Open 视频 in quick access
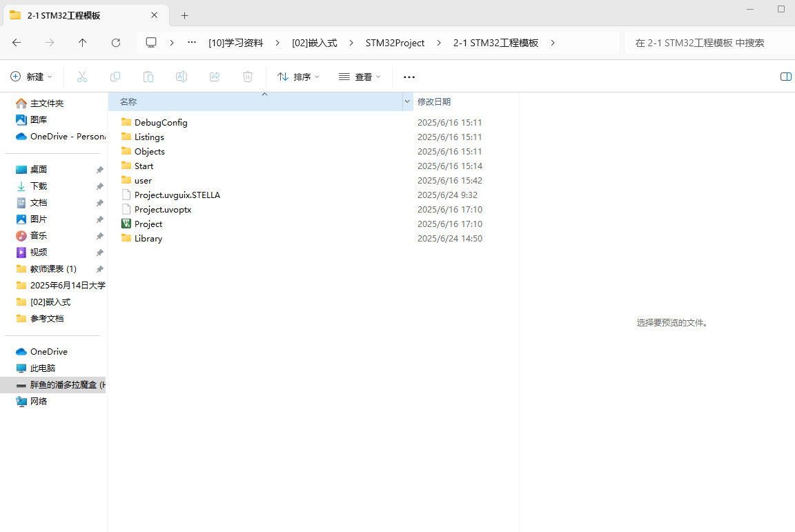 coord(39,252)
